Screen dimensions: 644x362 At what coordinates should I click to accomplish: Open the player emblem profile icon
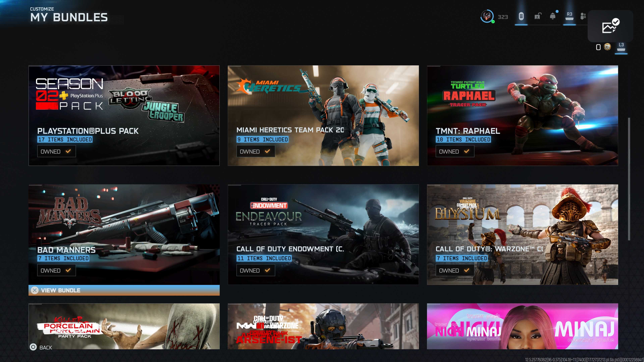(487, 16)
